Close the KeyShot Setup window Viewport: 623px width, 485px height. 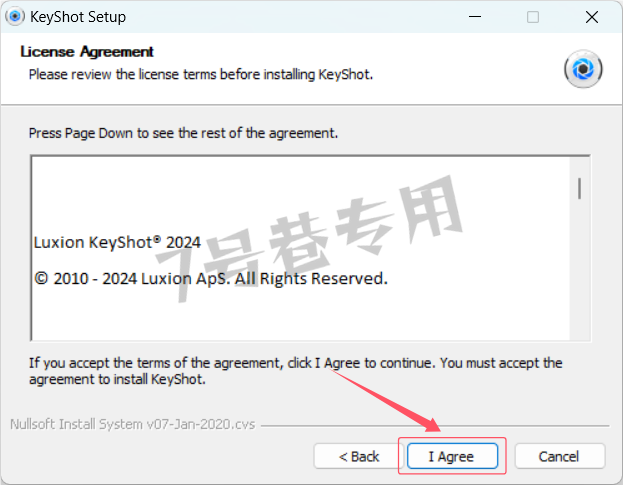(x=592, y=17)
